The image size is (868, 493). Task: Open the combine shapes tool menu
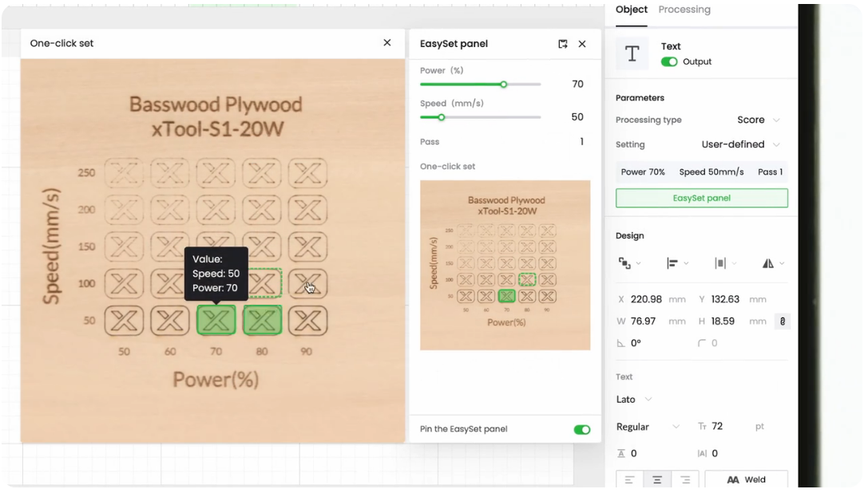coord(629,263)
